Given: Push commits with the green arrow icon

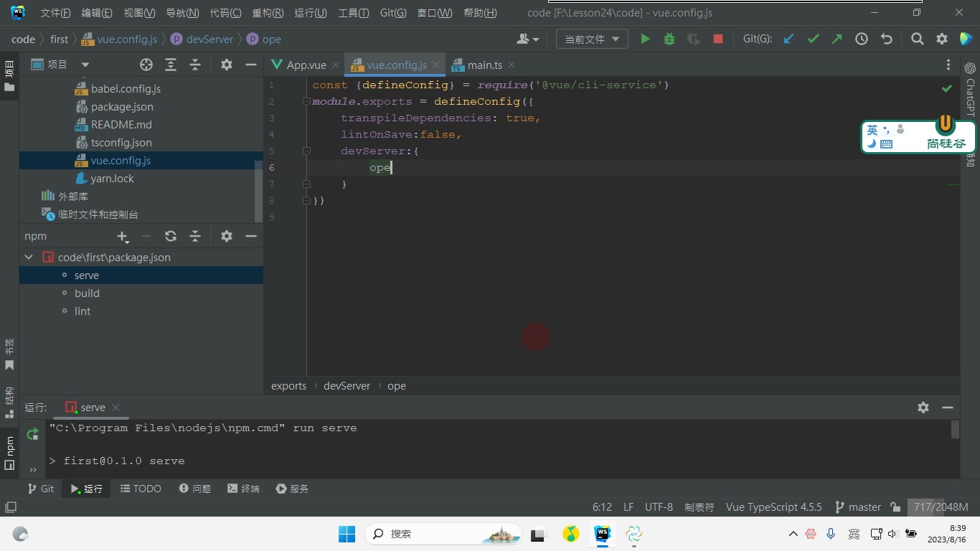Looking at the screenshot, I should click(837, 39).
